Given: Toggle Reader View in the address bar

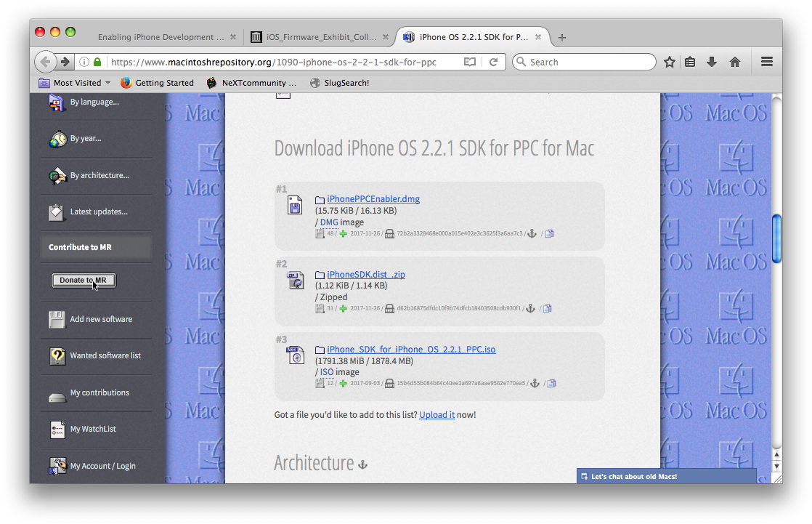Looking at the screenshot, I should tap(470, 63).
